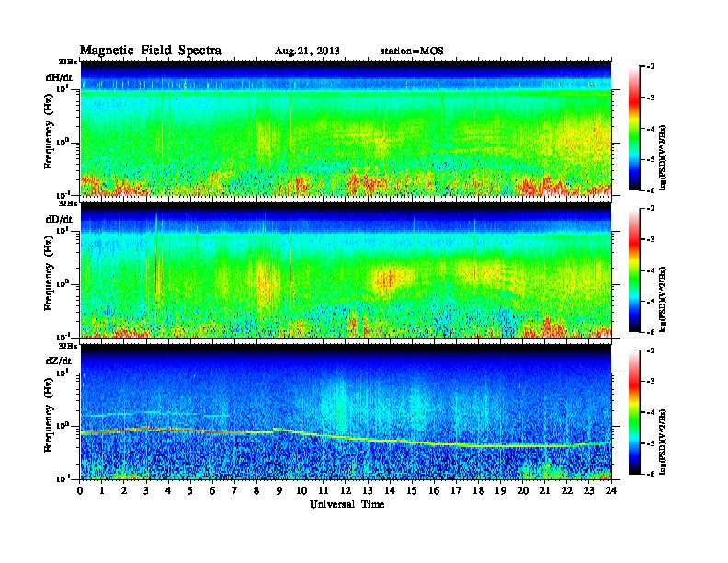Click the hour "9" tick label
Viewport: 728px width, 563px height.
[279, 490]
